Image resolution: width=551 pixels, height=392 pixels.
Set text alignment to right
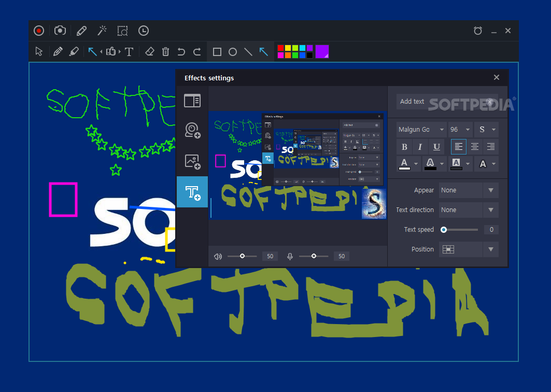click(491, 147)
